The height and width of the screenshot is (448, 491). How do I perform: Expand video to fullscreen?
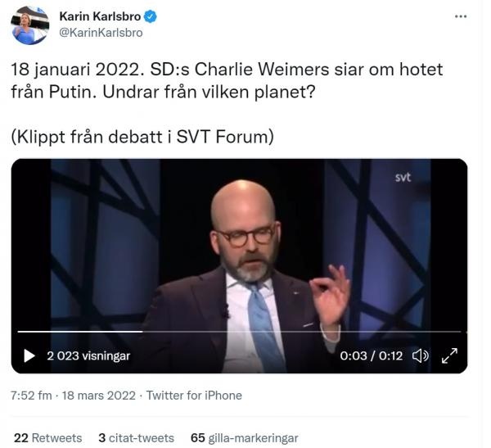pyautogui.click(x=449, y=355)
